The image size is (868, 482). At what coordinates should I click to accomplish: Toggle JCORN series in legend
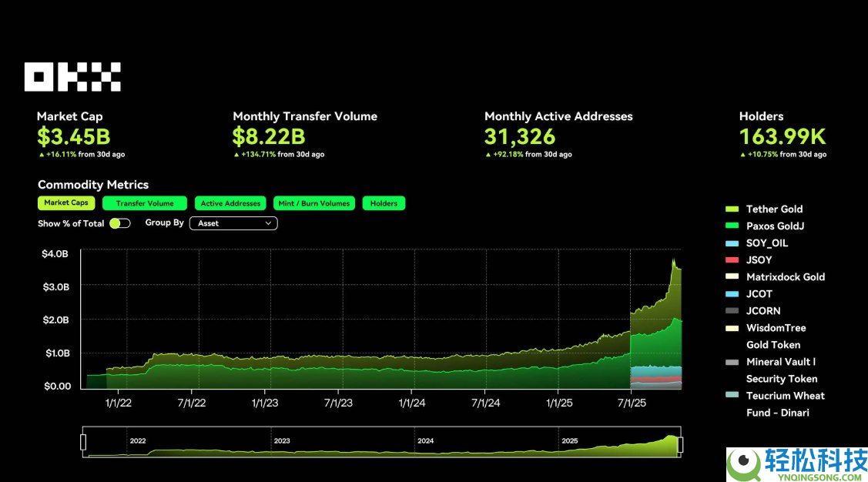(732, 311)
